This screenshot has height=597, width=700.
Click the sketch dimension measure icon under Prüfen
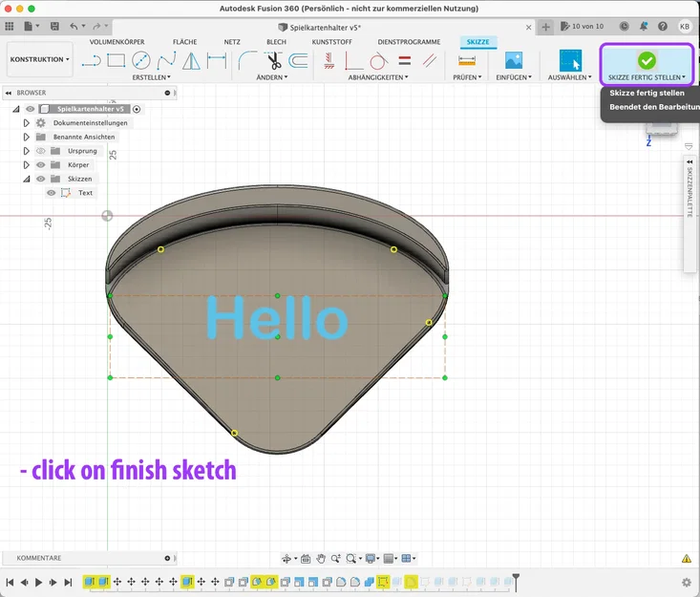coord(467,60)
